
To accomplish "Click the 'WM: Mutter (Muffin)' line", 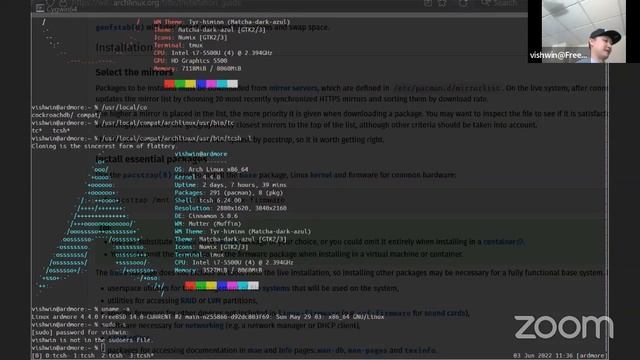I will [x=208, y=224].
